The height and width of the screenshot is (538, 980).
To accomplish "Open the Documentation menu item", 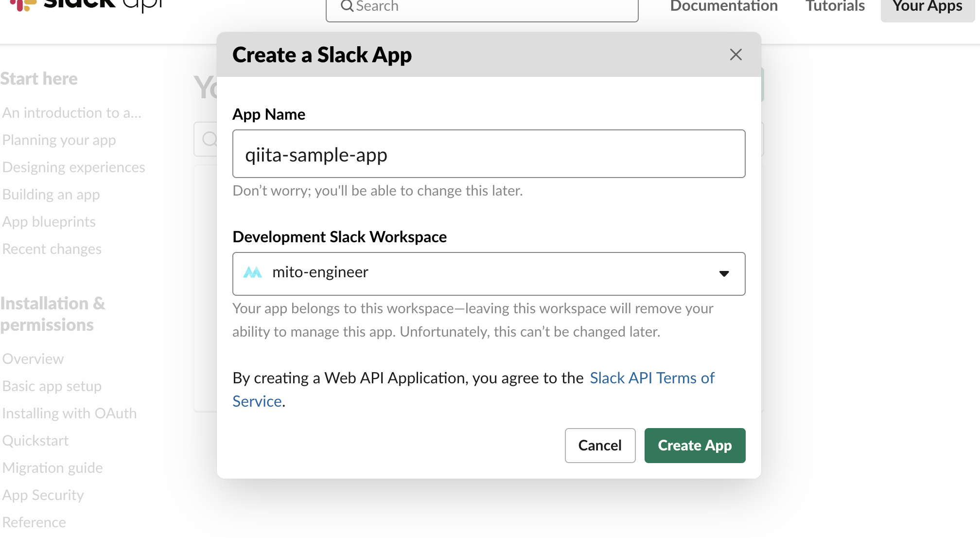I will [723, 7].
